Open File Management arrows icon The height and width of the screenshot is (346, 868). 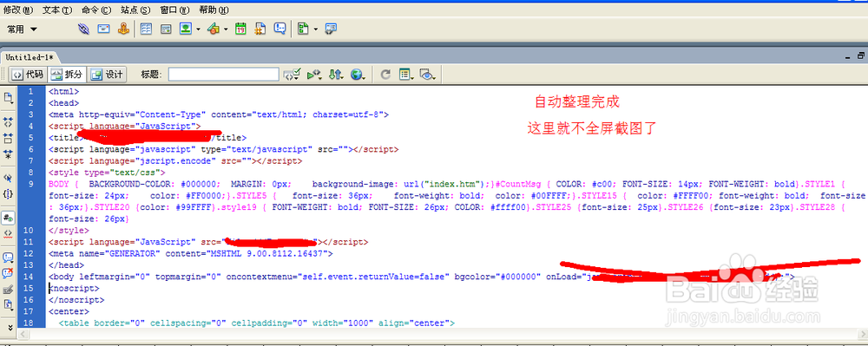coord(336,75)
